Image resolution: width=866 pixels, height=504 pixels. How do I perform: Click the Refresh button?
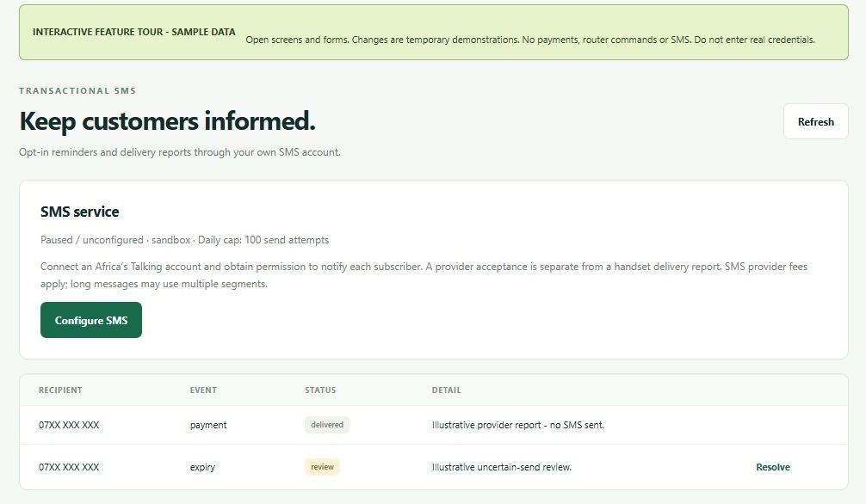pyautogui.click(x=816, y=121)
